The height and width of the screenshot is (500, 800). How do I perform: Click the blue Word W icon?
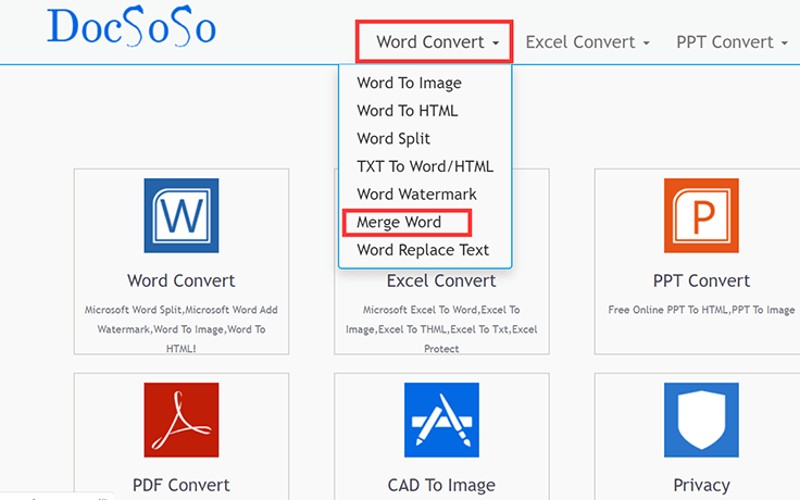181,215
